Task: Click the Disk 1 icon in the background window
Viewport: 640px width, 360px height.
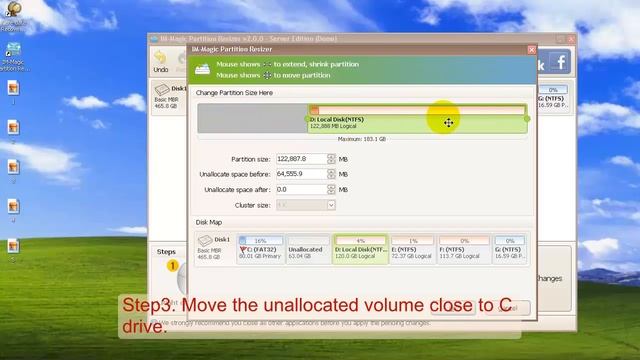Action: 162,89
